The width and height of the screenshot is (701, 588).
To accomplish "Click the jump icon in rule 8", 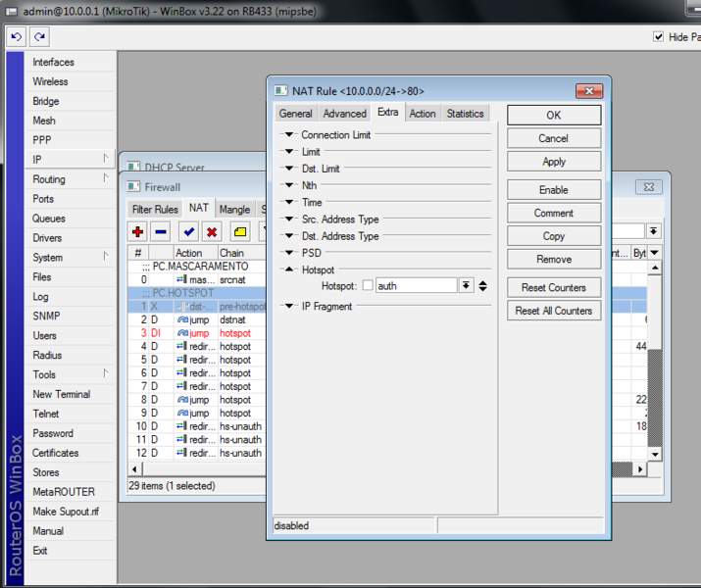I will coord(182,400).
